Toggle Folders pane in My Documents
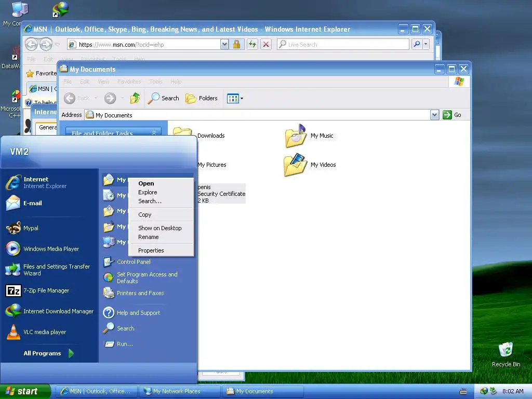Screen dimensions: 532x399 point(202,98)
